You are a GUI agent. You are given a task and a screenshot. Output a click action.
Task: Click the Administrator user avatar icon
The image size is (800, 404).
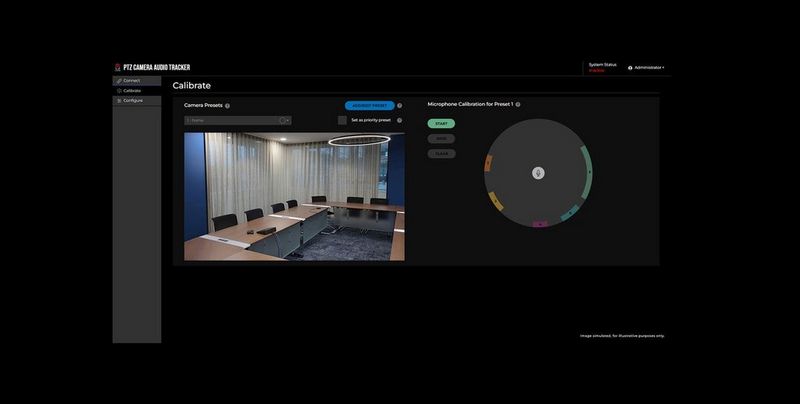pyautogui.click(x=630, y=68)
